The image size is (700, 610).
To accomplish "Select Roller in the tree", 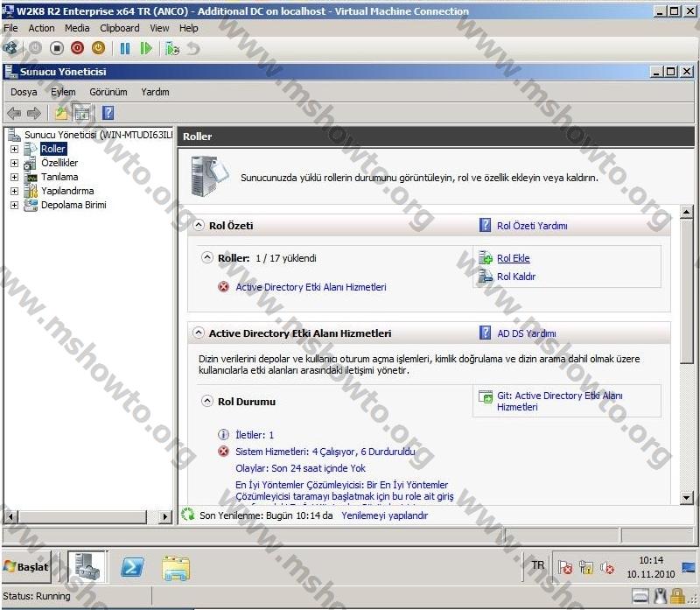I will (x=53, y=149).
